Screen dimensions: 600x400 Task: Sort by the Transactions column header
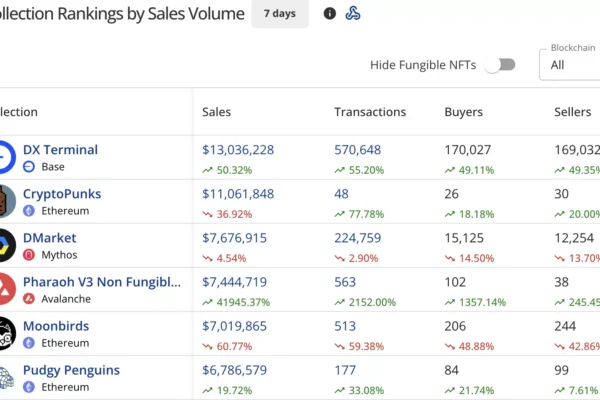point(370,112)
